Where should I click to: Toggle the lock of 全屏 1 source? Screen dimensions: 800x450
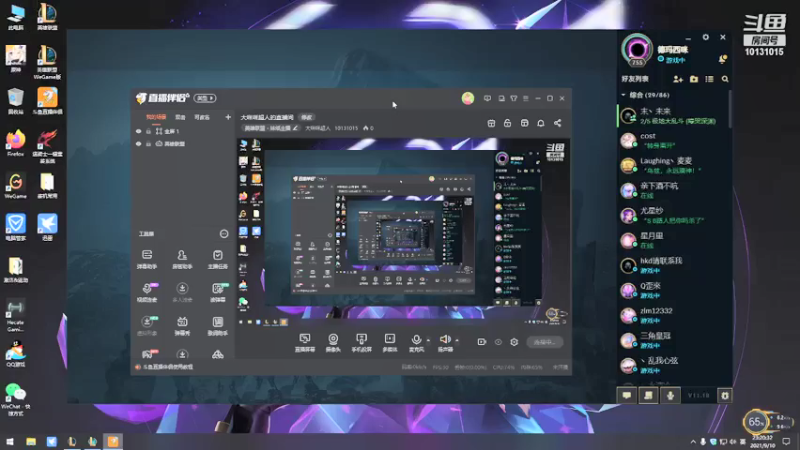tap(148, 131)
